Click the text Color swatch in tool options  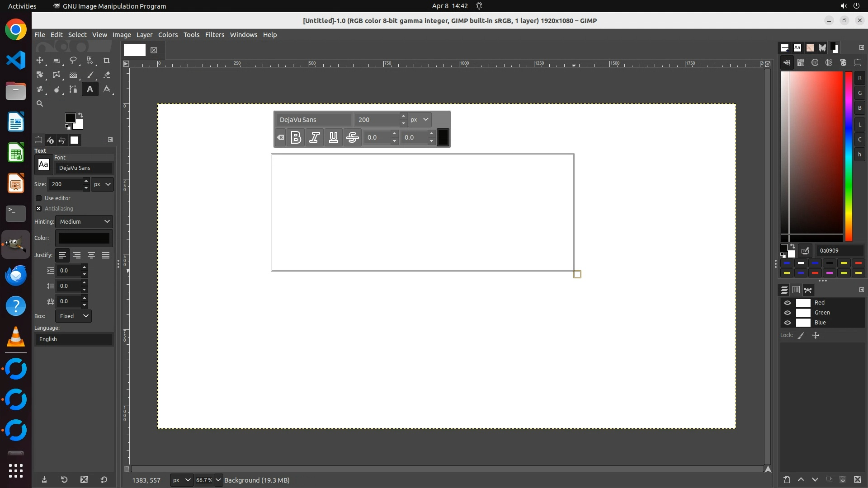(84, 238)
